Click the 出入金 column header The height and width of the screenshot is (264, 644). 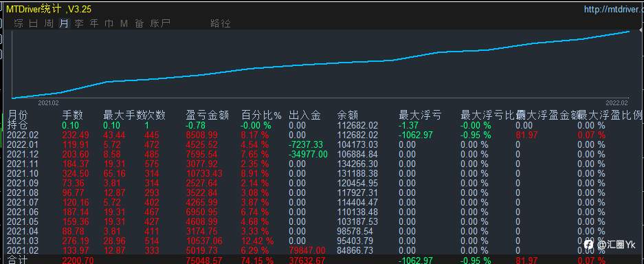(x=304, y=115)
